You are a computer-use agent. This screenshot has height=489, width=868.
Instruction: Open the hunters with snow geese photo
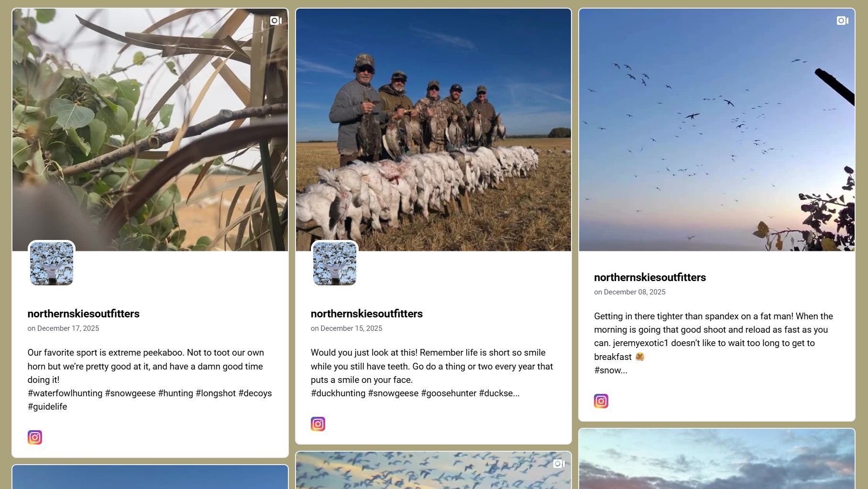(x=433, y=130)
